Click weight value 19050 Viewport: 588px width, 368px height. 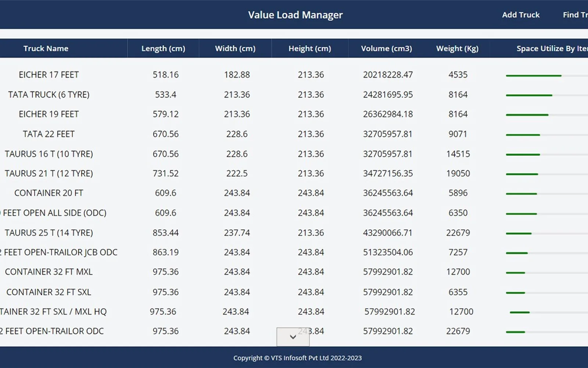(458, 173)
